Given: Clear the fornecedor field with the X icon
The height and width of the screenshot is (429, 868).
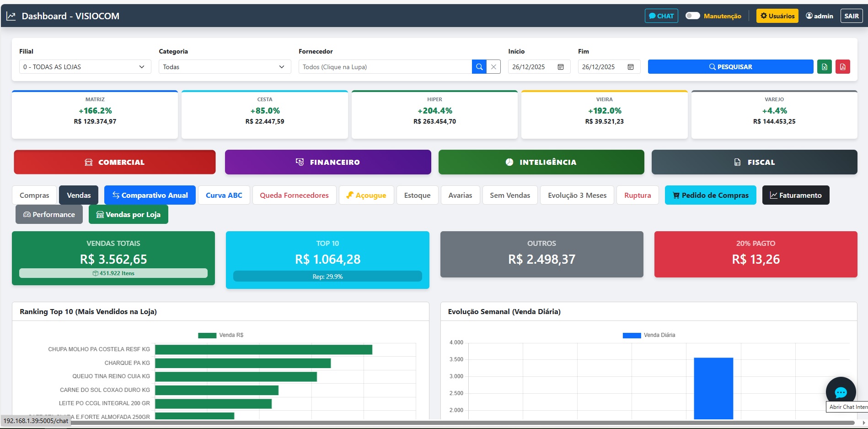Looking at the screenshot, I should (x=493, y=66).
